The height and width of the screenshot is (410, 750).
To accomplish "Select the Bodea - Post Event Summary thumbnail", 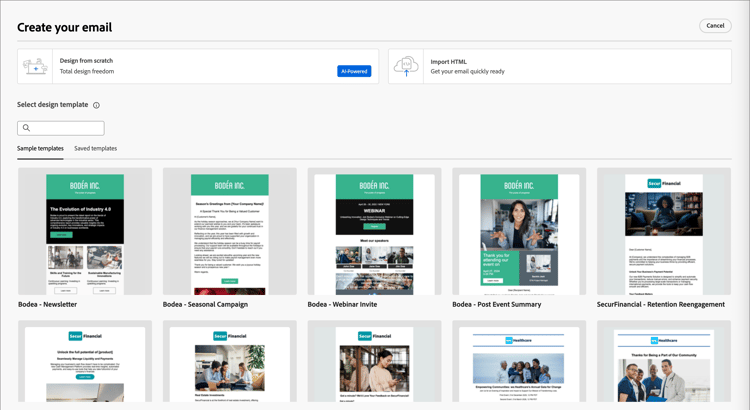I will pos(519,231).
